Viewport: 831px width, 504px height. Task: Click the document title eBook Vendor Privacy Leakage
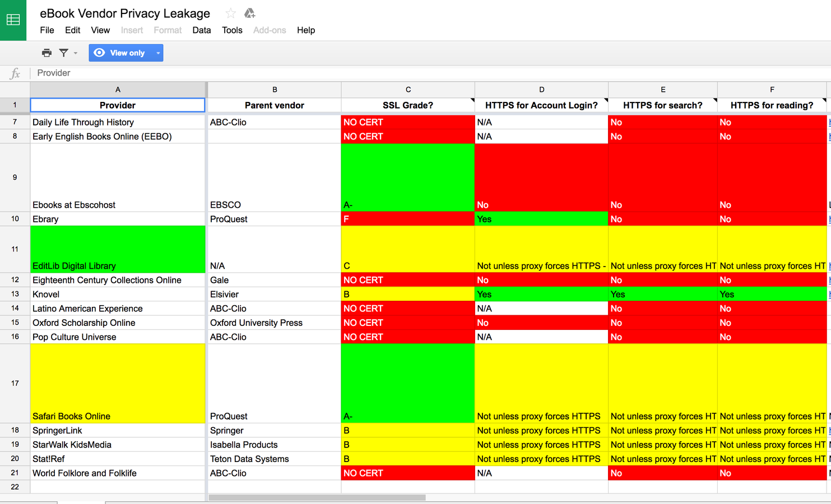[x=125, y=13]
